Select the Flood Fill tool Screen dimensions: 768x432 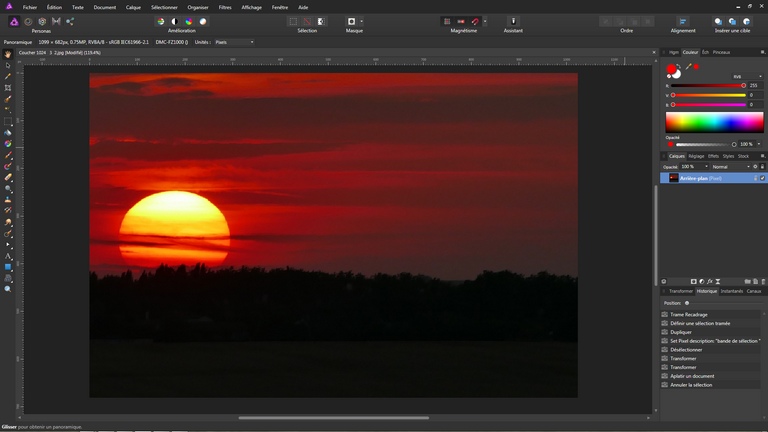8,133
